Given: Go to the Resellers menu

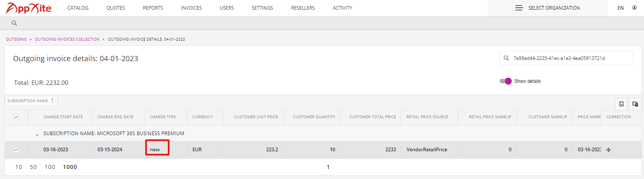Looking at the screenshot, I should coord(303,8).
